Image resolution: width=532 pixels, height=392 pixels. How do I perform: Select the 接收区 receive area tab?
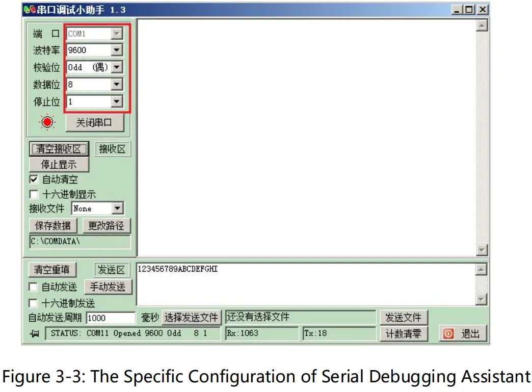(113, 149)
